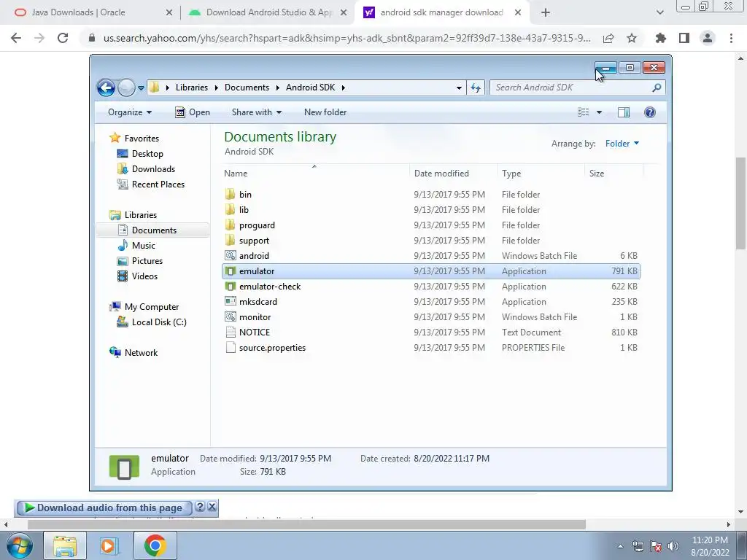Open the Share with menu
The width and height of the screenshot is (747, 560).
257,112
